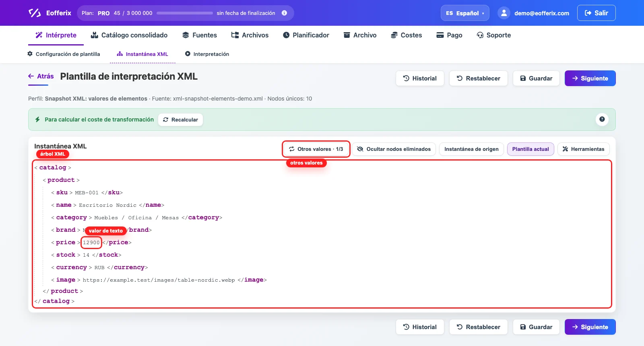Select the image opening tag
The width and height of the screenshot is (644, 346).
pos(66,280)
